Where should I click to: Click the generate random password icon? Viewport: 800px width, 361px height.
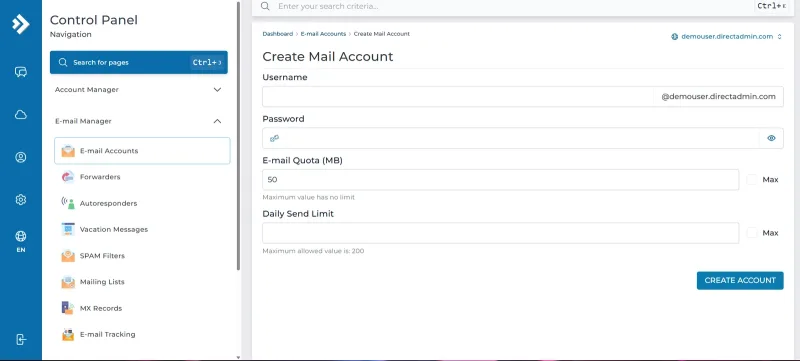(x=274, y=138)
